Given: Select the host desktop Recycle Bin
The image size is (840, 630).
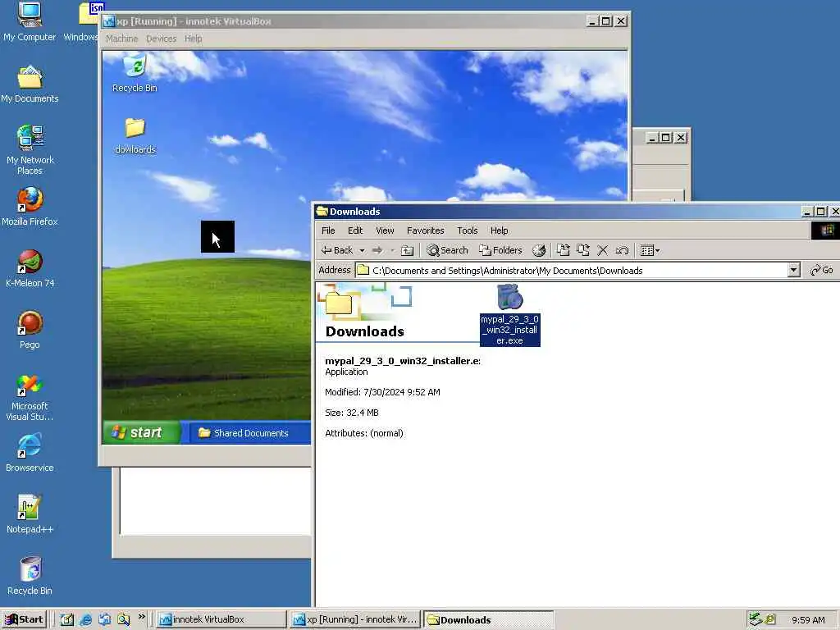Looking at the screenshot, I should click(30, 576).
